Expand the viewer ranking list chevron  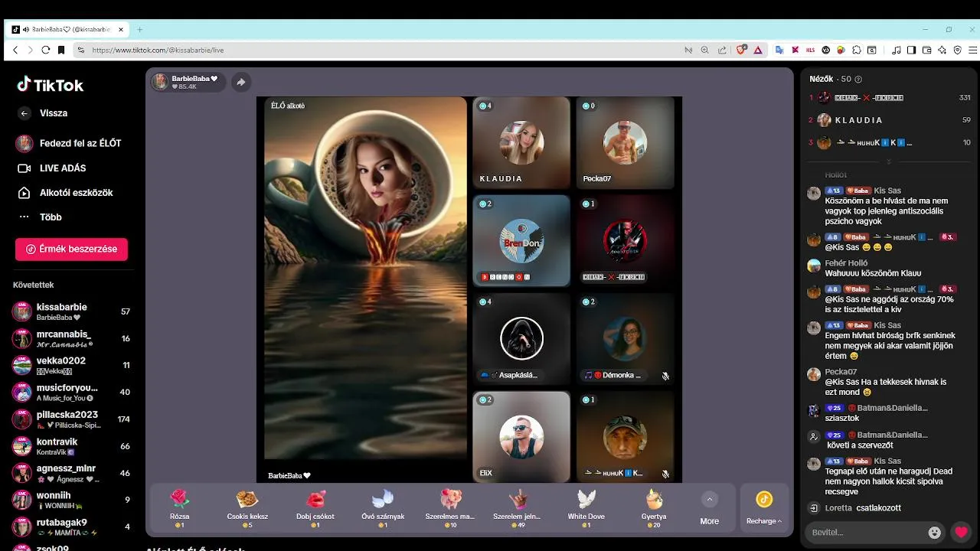[x=889, y=162]
